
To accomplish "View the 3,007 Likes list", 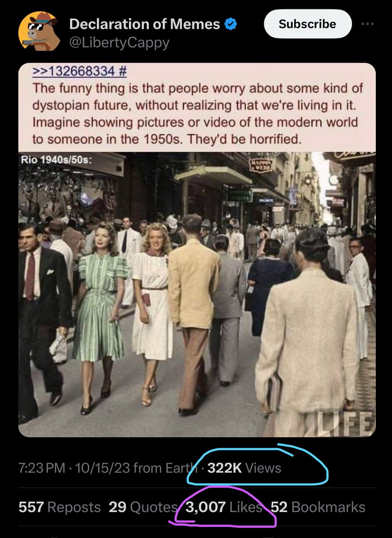I will click(x=224, y=507).
